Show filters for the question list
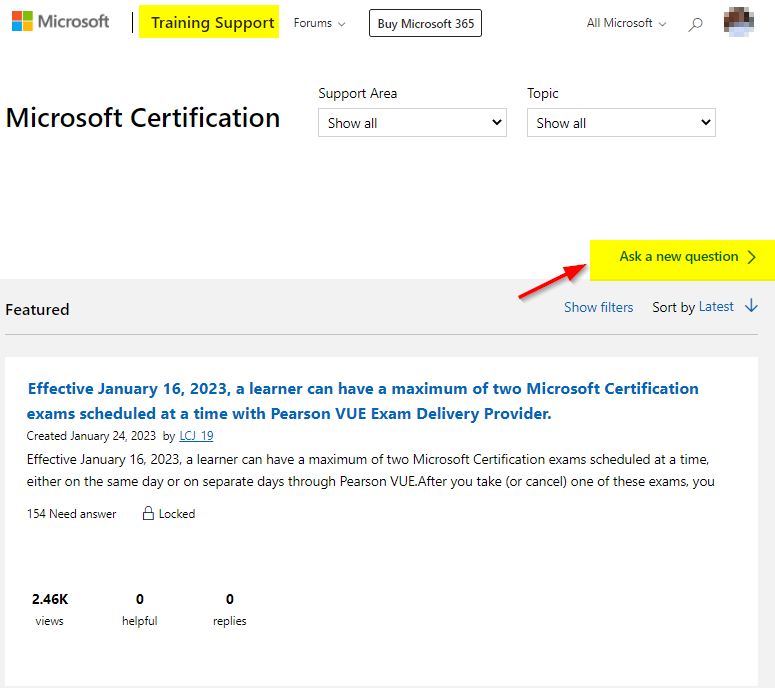 [x=598, y=307]
